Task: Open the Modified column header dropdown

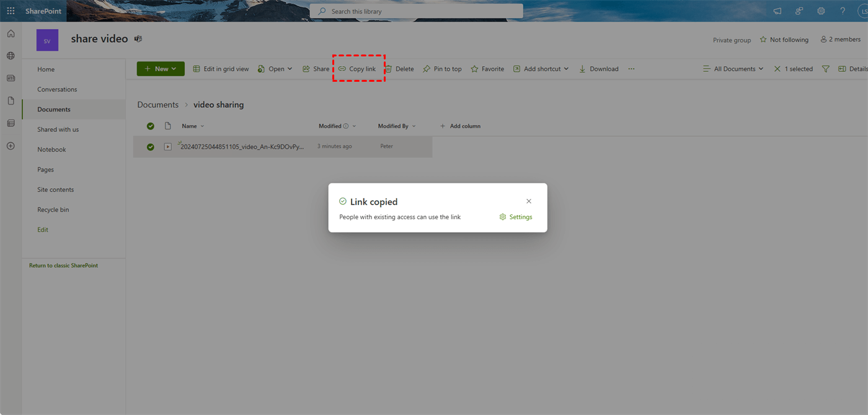Action: coord(338,126)
